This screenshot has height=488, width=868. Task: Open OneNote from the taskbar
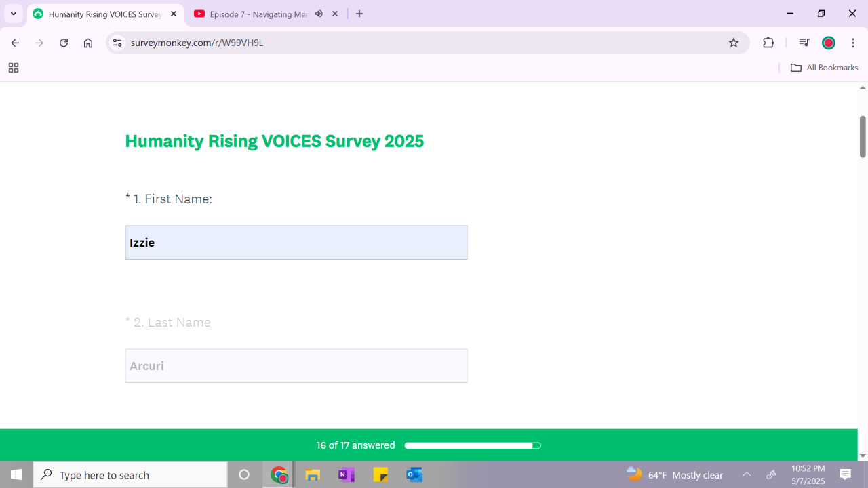347,475
